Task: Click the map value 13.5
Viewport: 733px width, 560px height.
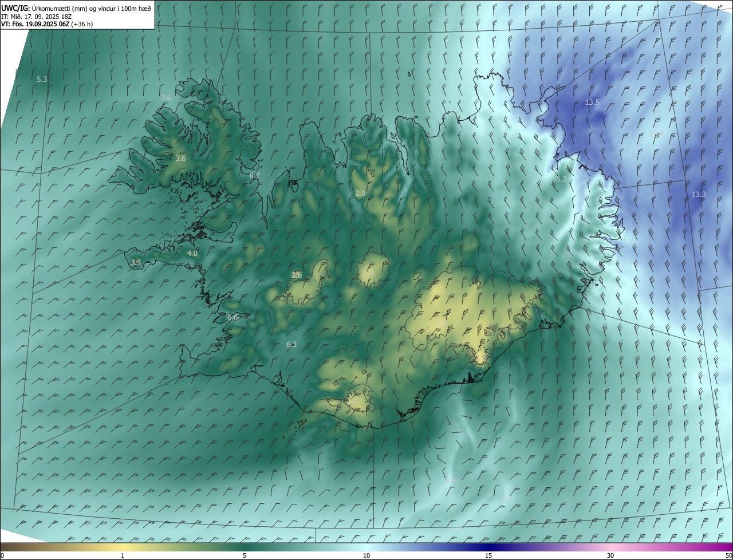Action: click(x=592, y=102)
